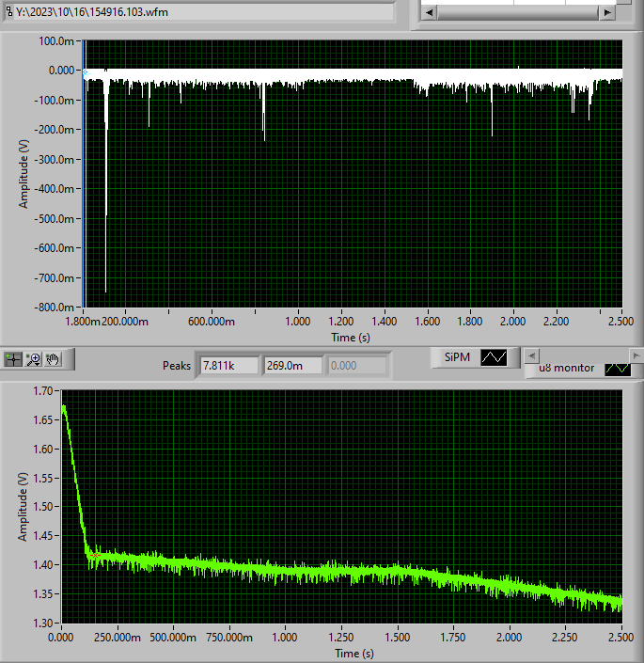This screenshot has height=663, width=644.
Task: Click the file path field 154916.103.wfm
Action: click(204, 12)
